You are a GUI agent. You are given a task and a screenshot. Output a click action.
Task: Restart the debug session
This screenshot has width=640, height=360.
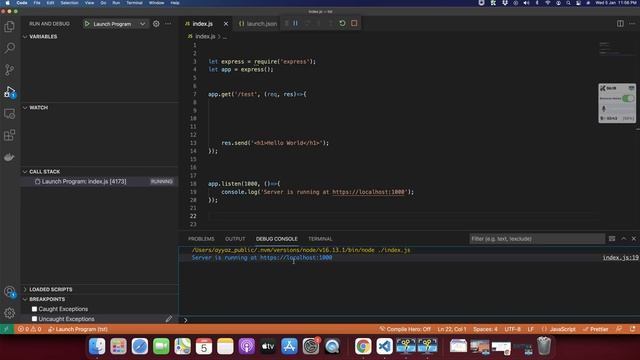coord(342,23)
